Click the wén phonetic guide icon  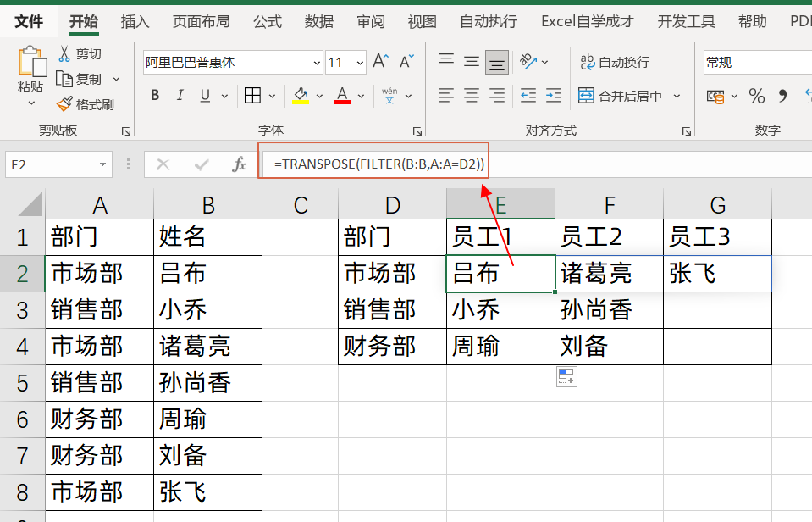pos(389,96)
